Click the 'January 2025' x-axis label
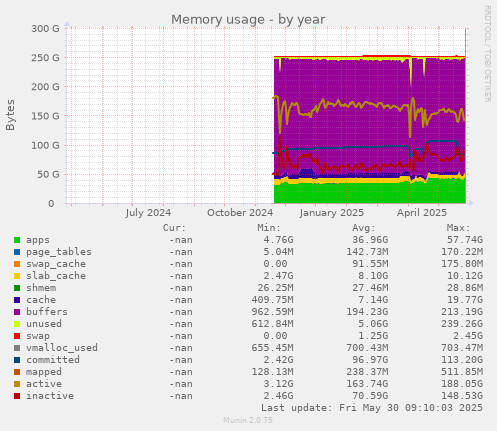497x431 pixels. [x=332, y=213]
